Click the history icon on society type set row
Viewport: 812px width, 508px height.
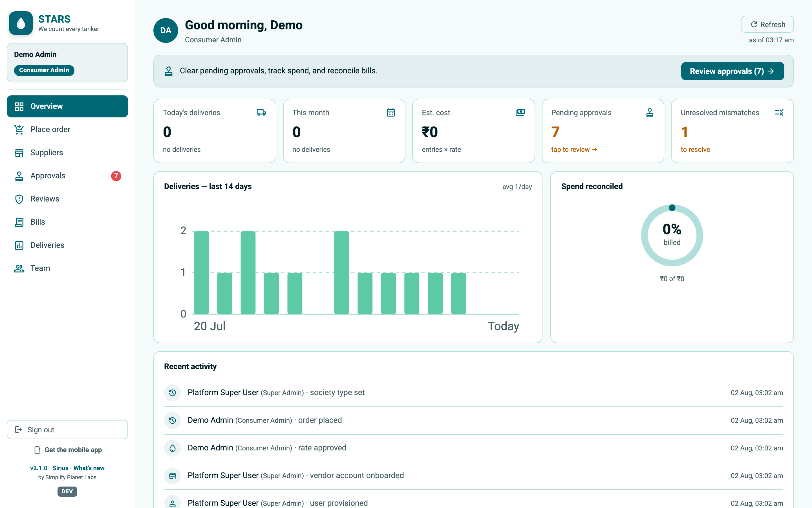point(173,393)
